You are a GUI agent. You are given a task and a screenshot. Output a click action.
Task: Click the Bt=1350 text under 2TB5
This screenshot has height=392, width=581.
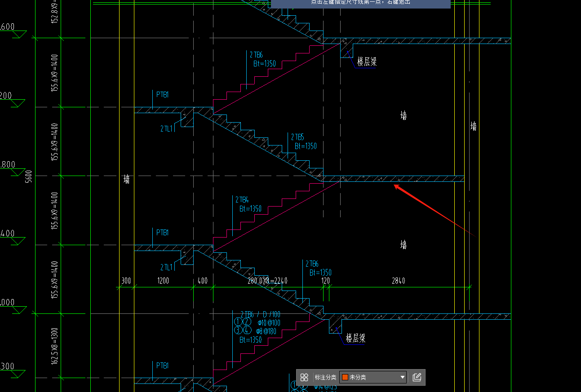306,146
